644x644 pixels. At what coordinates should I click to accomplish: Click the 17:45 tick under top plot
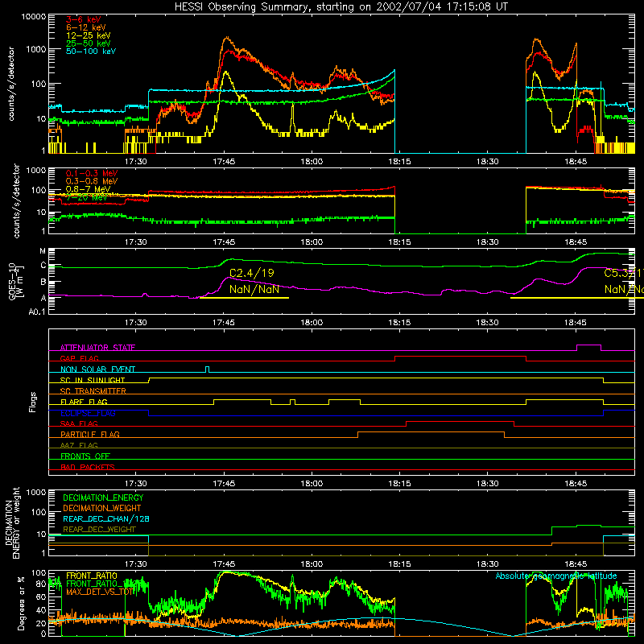(224, 162)
